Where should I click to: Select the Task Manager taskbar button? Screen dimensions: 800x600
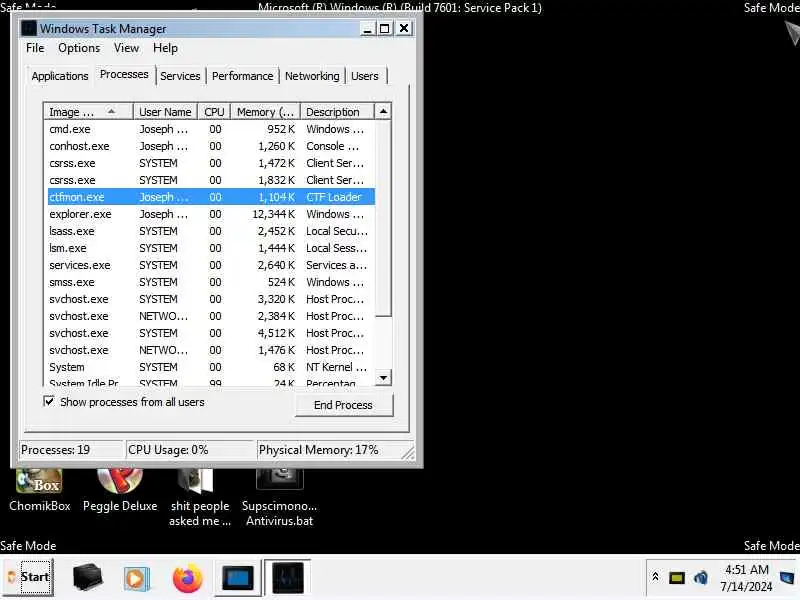pos(287,578)
